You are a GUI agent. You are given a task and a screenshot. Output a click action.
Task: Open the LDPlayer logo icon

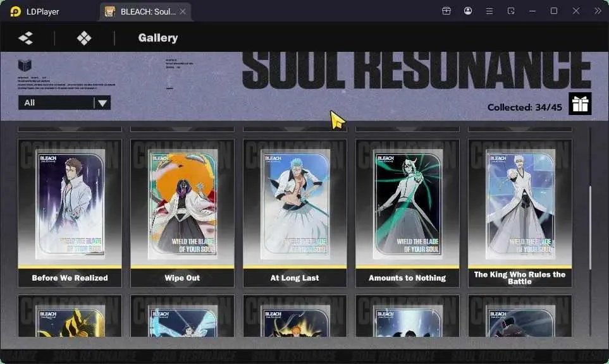[16, 11]
